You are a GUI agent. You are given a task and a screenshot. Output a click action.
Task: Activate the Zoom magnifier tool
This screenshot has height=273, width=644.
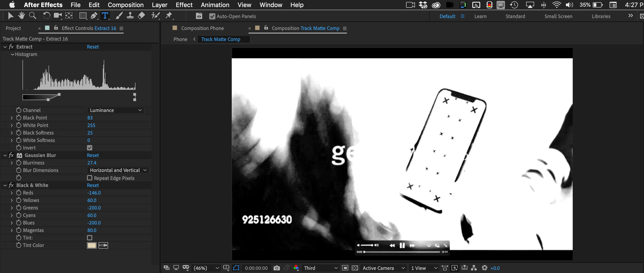[x=32, y=16]
